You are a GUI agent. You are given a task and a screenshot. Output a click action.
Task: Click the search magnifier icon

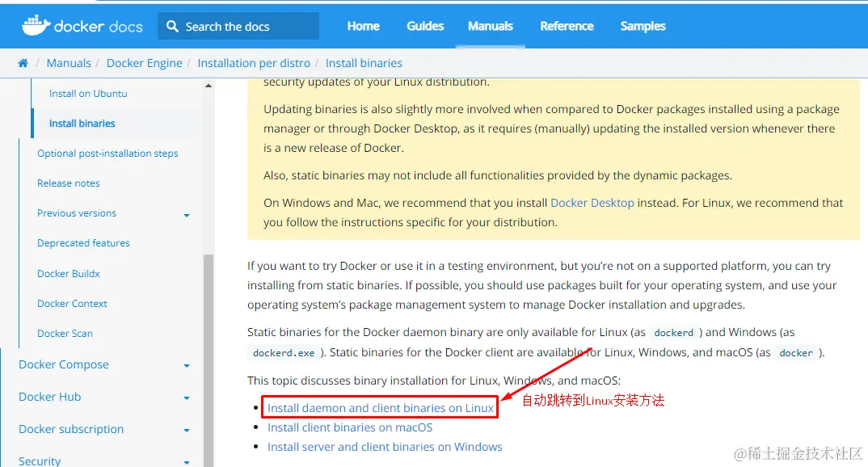pyautogui.click(x=173, y=26)
